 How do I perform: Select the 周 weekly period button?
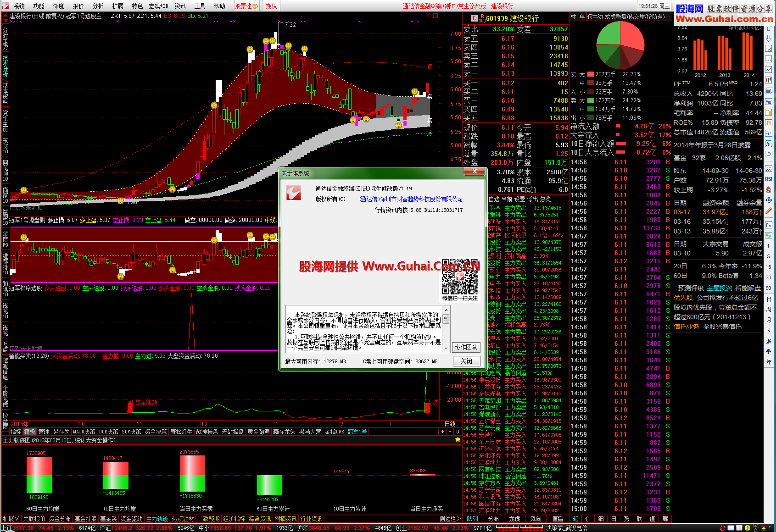[769, 309]
